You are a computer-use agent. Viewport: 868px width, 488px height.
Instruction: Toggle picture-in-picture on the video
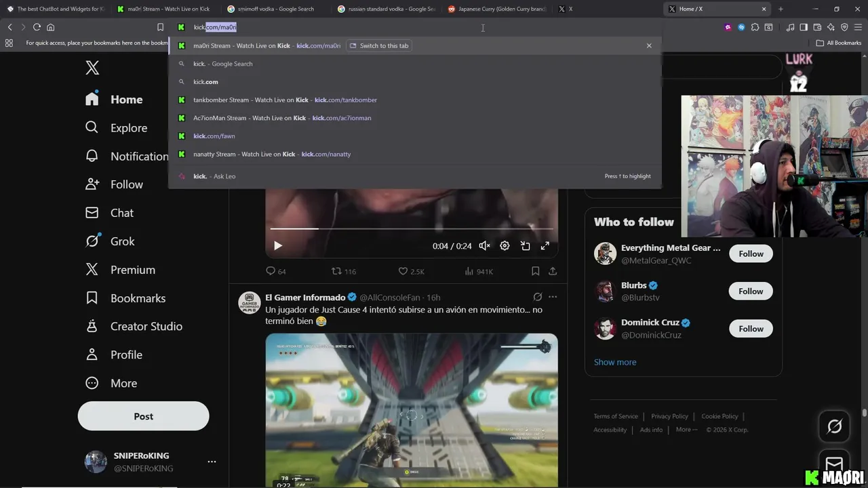[x=525, y=246]
